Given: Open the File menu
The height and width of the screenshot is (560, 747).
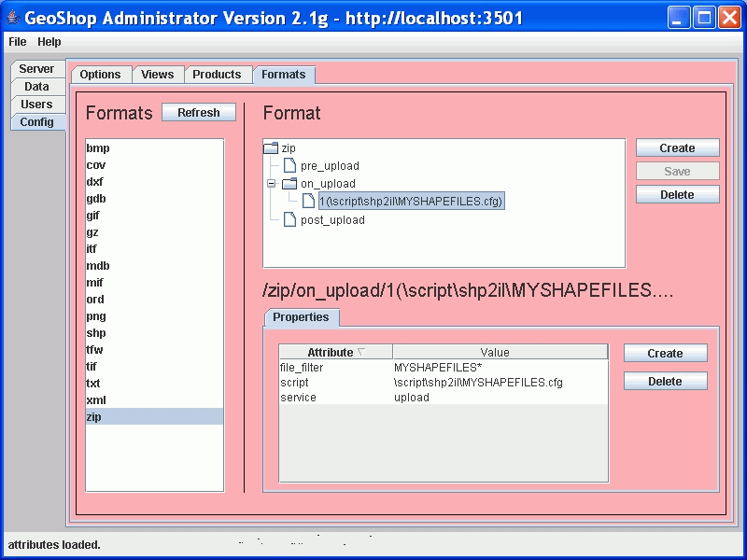Looking at the screenshot, I should (x=18, y=42).
